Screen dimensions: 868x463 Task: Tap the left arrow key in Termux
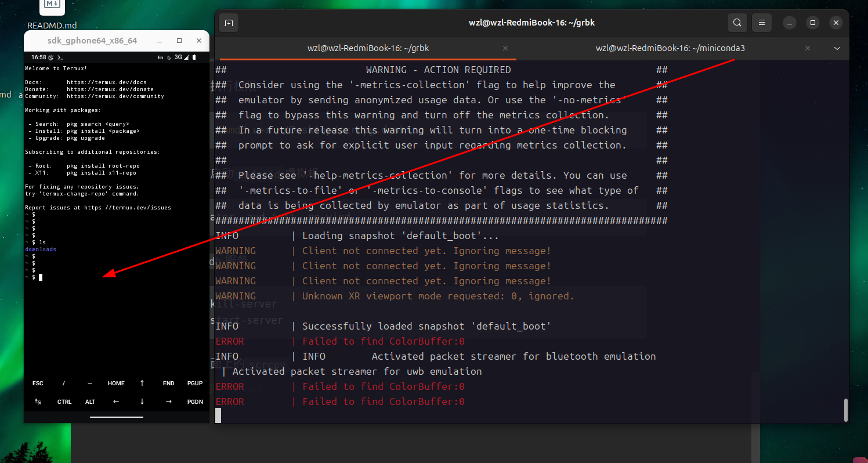coord(116,401)
